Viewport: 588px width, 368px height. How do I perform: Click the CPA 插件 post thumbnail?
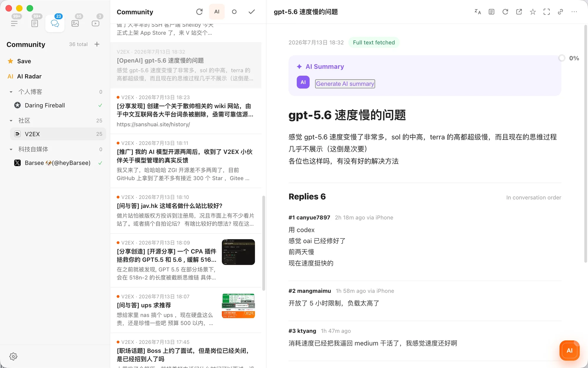[x=238, y=252]
